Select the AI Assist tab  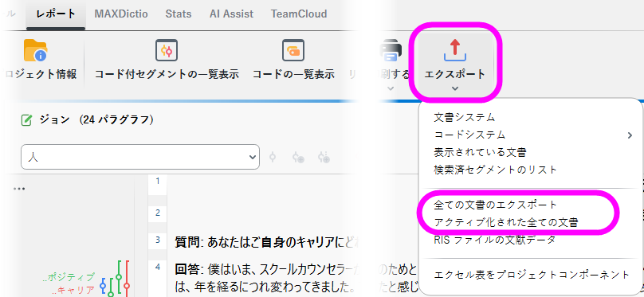coord(231,14)
